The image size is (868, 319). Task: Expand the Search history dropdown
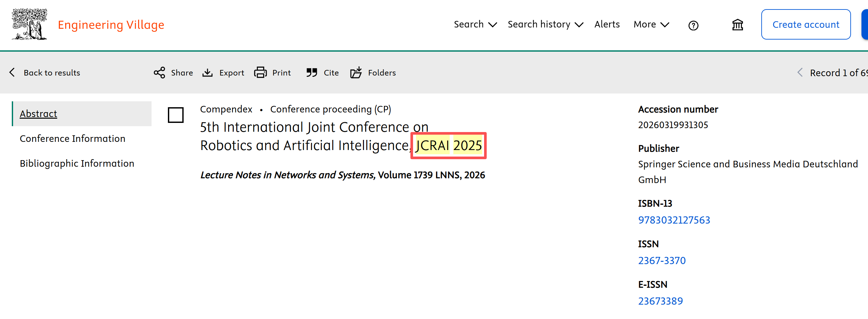(x=545, y=25)
